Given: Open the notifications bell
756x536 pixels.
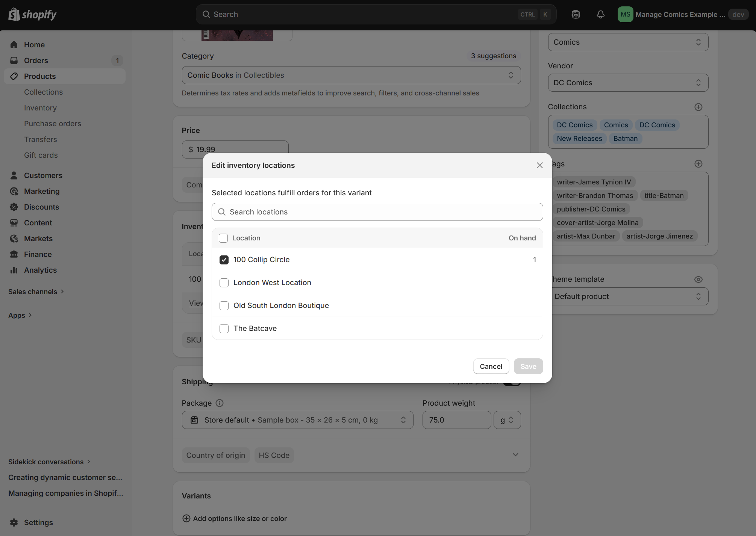Looking at the screenshot, I should pyautogui.click(x=600, y=14).
